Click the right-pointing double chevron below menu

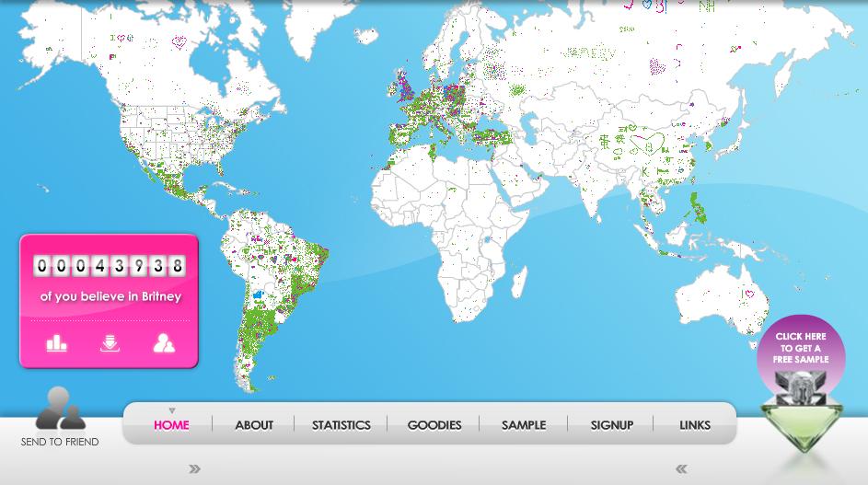coord(194,469)
